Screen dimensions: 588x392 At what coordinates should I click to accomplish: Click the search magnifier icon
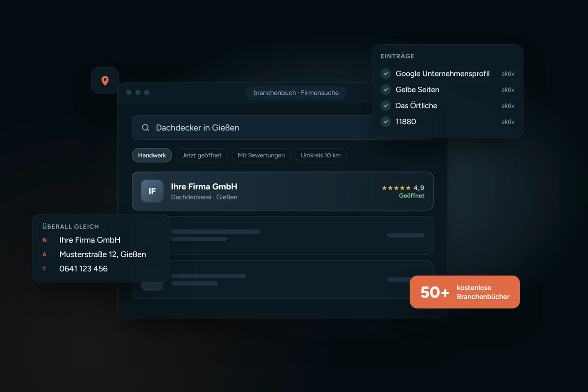146,128
